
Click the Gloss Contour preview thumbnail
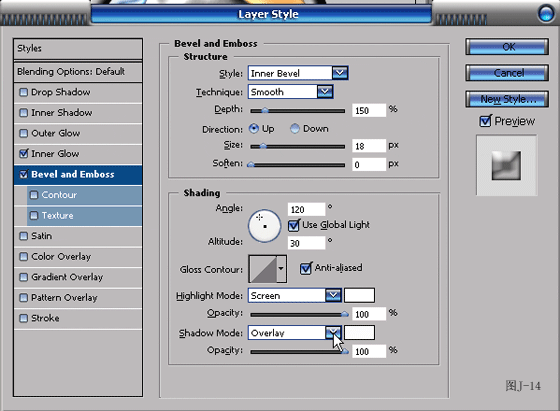263,269
